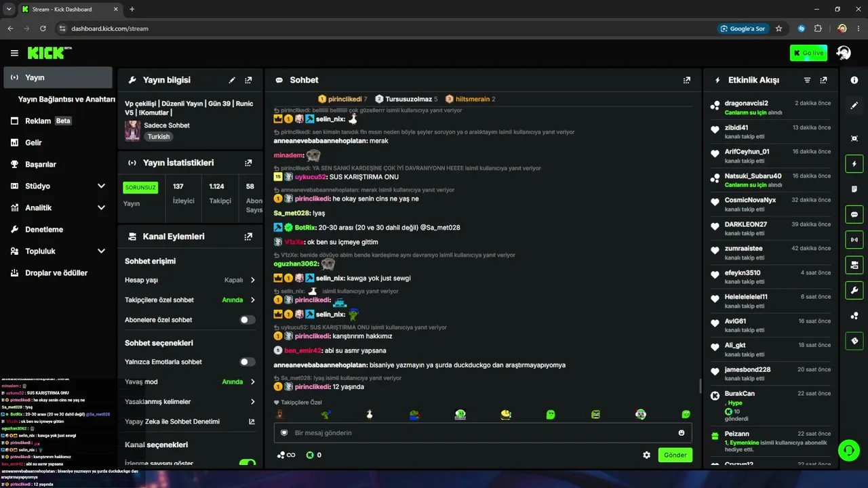Open Reklam Beta in the sidebar
Screen dimensions: 868x488
pos(58,121)
